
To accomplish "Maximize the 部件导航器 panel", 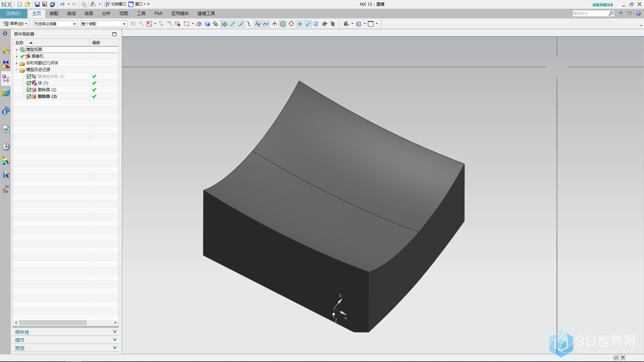I will click(114, 34).
